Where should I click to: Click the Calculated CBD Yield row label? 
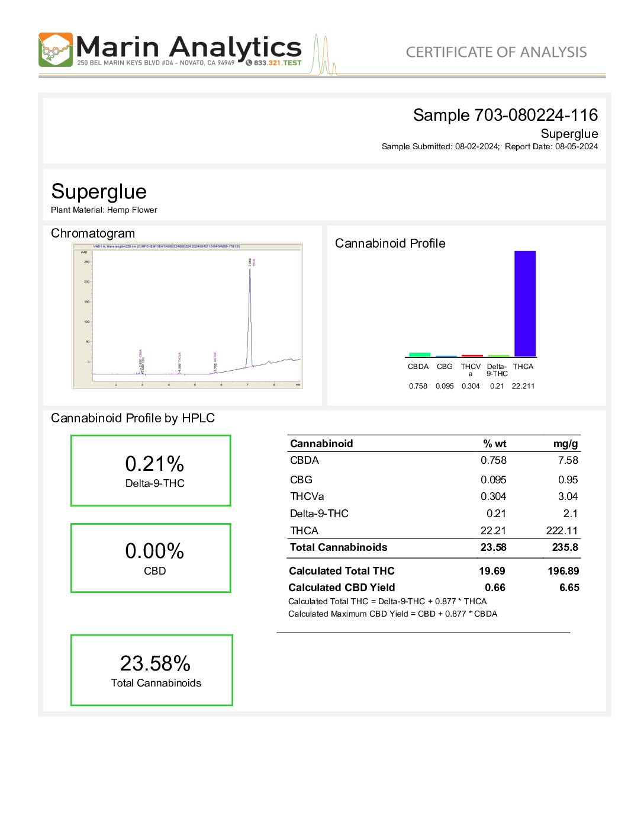click(342, 588)
